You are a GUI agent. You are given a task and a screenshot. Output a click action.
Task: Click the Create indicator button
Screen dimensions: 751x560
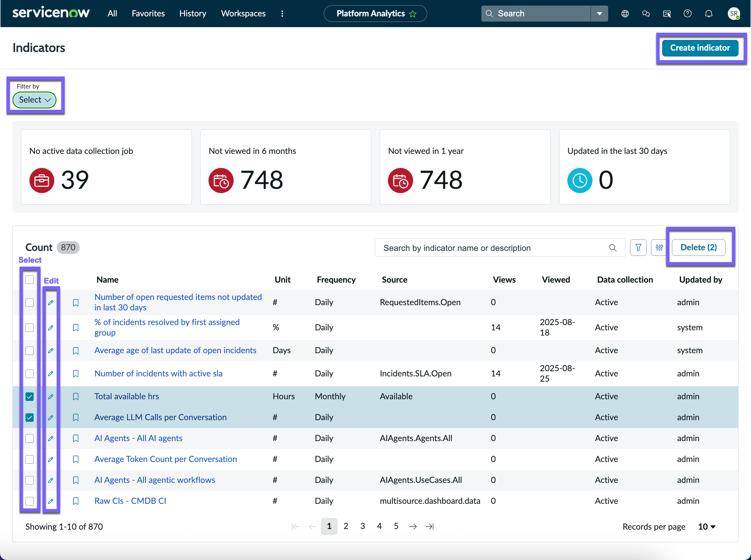pyautogui.click(x=700, y=48)
